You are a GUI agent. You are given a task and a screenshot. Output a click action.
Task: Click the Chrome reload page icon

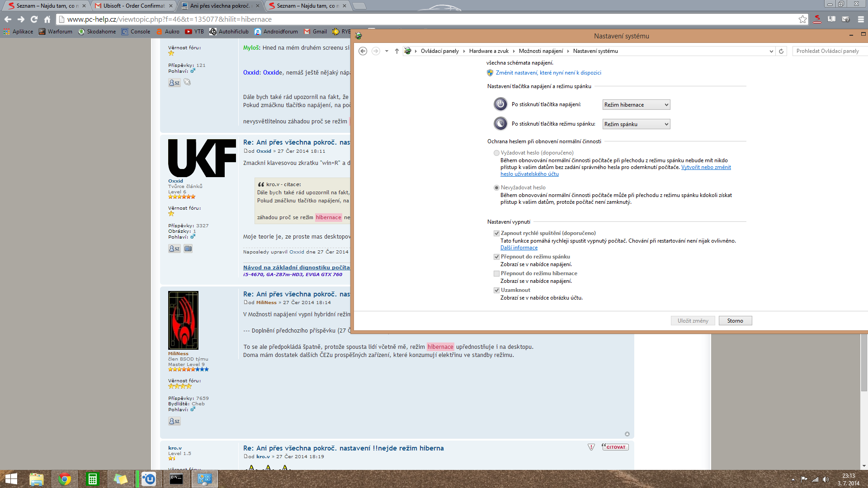(34, 19)
